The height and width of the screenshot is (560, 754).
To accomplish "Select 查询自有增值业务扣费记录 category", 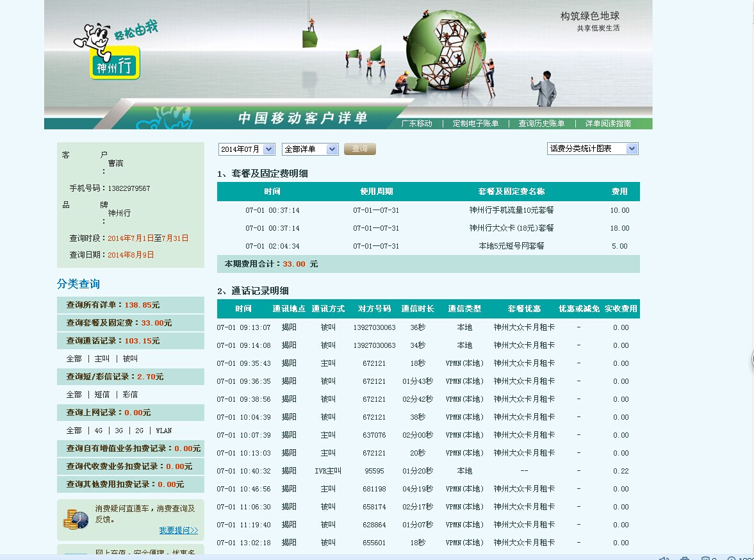I will (130, 449).
